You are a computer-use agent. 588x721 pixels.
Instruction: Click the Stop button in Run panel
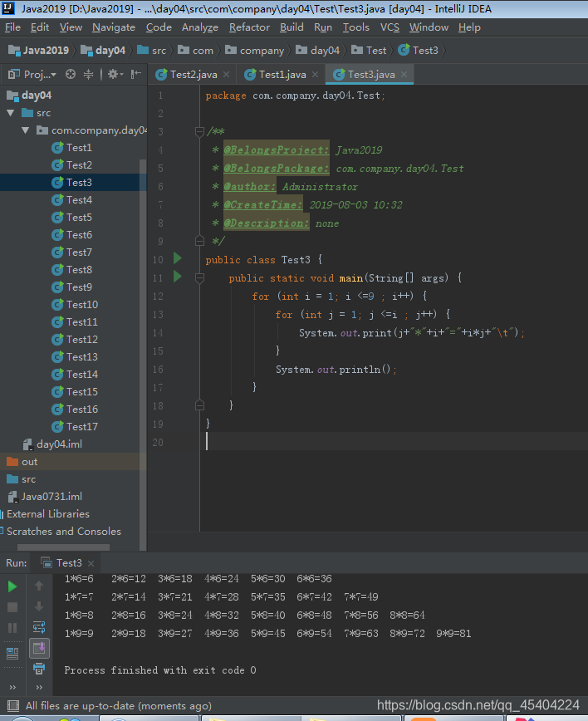tap(12, 607)
